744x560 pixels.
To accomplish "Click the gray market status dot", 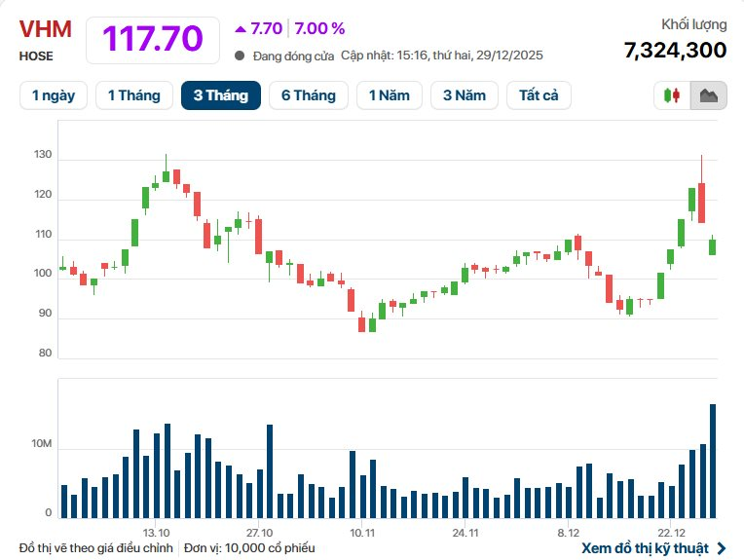I will [240, 56].
